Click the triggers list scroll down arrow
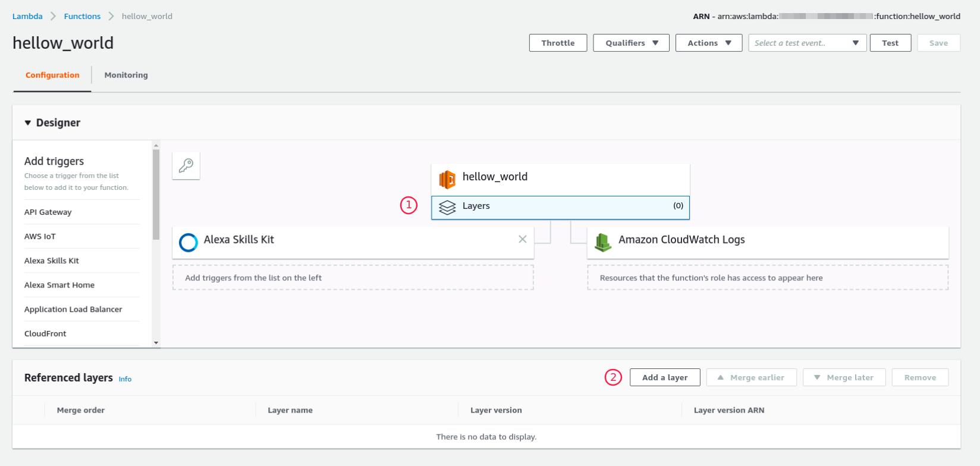This screenshot has height=466, width=980. [156, 343]
